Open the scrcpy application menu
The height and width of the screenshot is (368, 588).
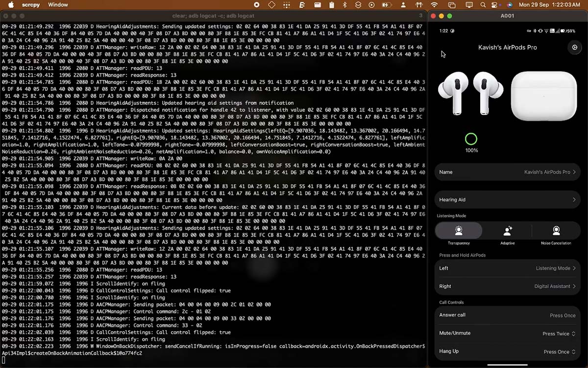click(31, 5)
